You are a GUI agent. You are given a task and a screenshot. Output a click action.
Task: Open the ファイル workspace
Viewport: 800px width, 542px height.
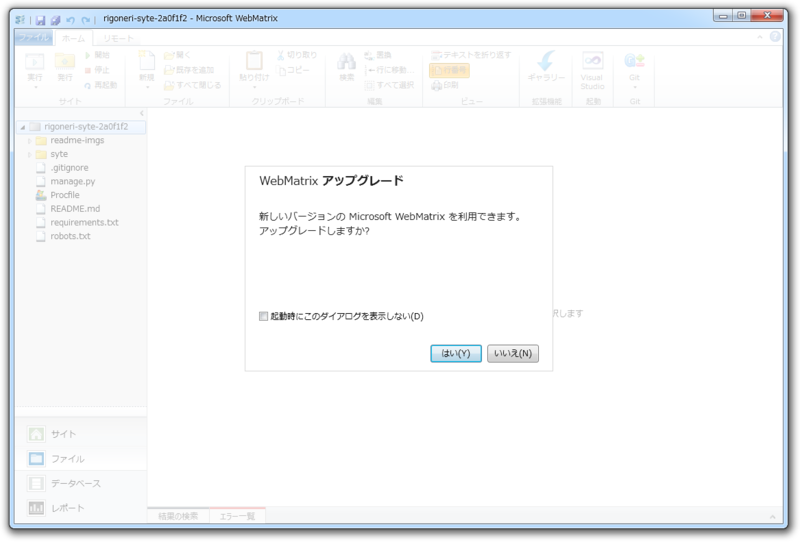click(81, 459)
